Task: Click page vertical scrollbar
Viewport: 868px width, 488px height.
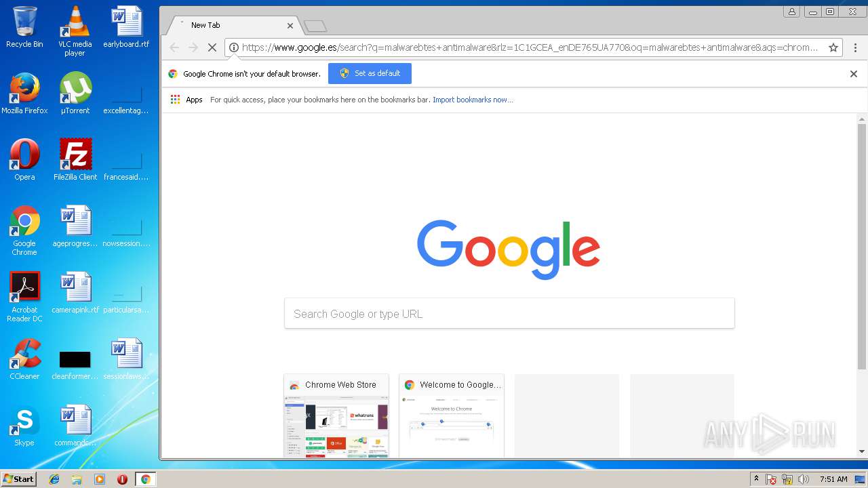Action: click(862, 247)
